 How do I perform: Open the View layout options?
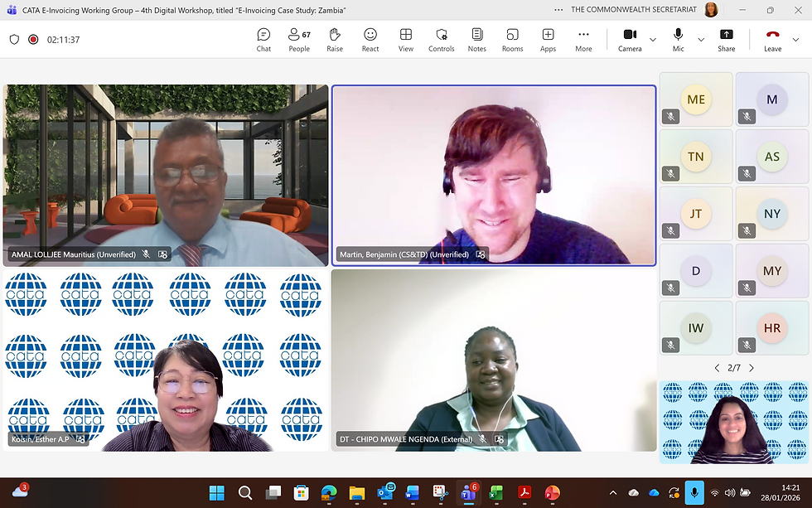[406, 40]
